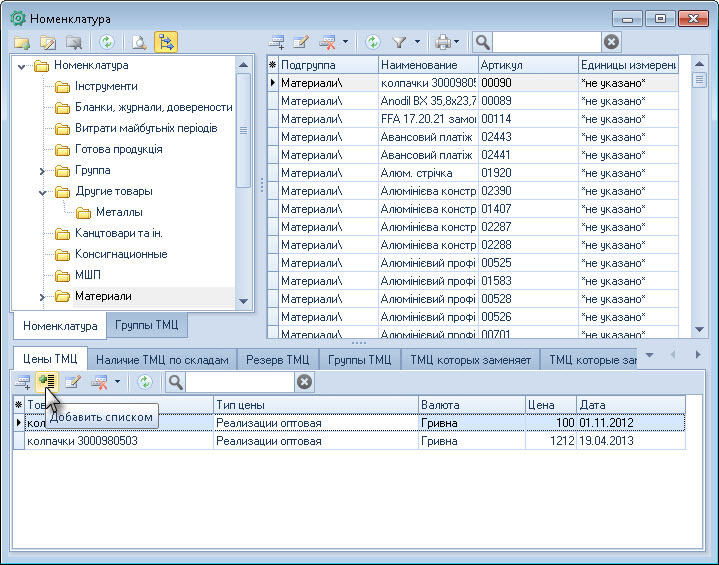Image resolution: width=719 pixels, height=565 pixels.
Task: Delete the selected price row
Action: 99,382
